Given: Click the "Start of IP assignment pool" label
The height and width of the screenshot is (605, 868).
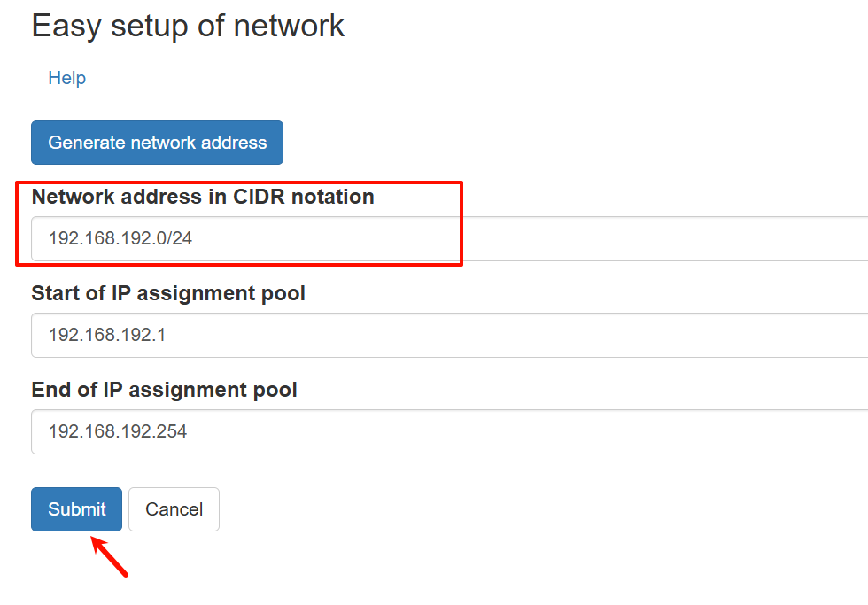Looking at the screenshot, I should tap(168, 293).
